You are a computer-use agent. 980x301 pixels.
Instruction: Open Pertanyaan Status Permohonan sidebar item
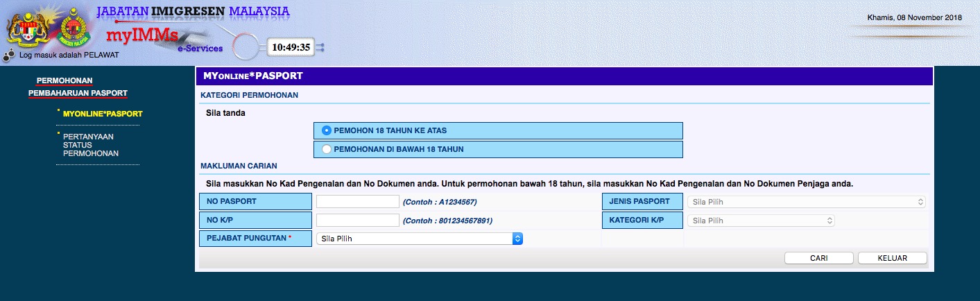[x=91, y=145]
